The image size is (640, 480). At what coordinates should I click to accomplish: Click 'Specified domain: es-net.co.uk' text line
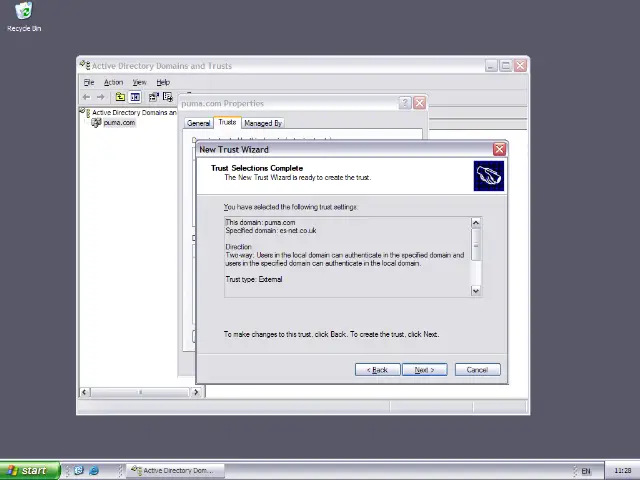(x=271, y=231)
